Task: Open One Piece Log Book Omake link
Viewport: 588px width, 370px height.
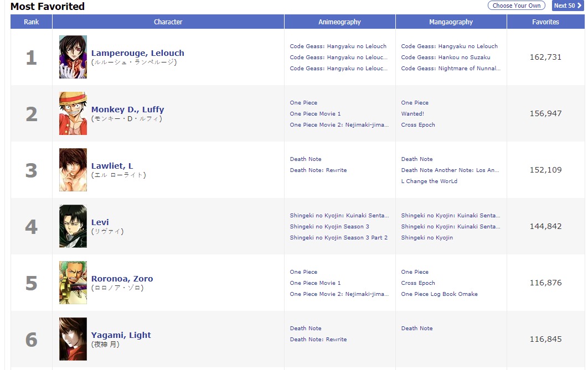Action: pos(439,294)
